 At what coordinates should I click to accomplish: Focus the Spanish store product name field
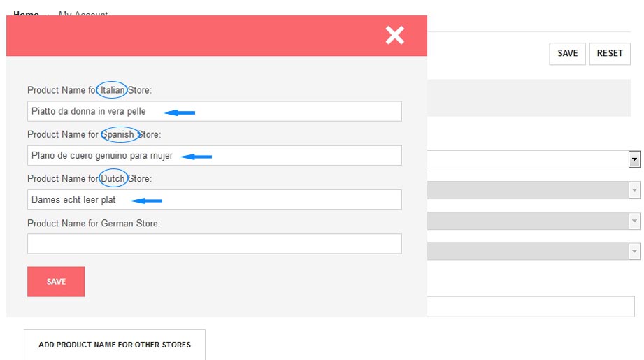click(x=214, y=155)
